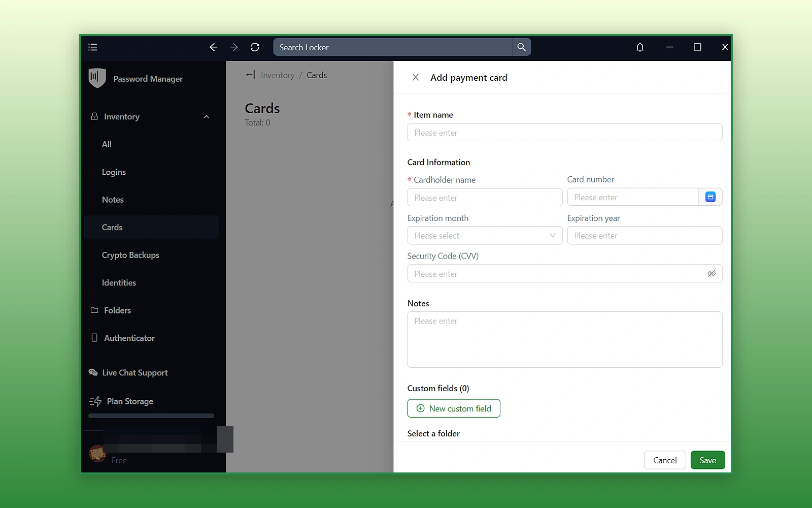Focus the Card number field
The height and width of the screenshot is (508, 812).
(x=633, y=197)
